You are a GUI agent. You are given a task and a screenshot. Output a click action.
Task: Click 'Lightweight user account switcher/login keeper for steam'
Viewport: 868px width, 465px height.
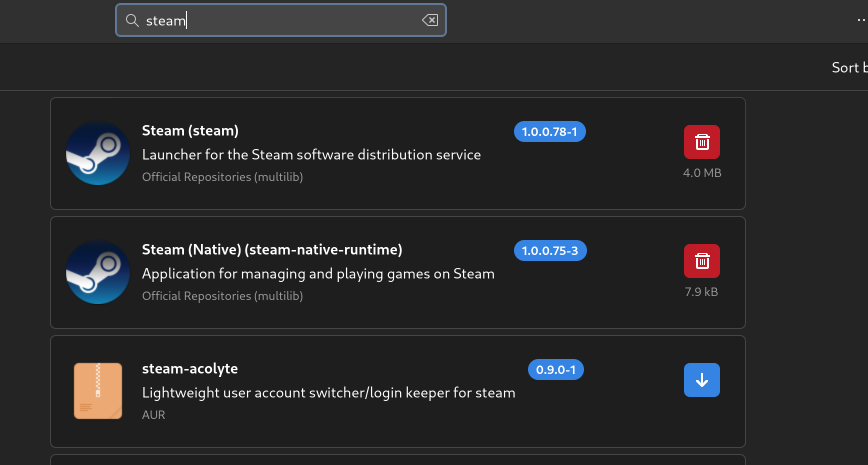328,392
